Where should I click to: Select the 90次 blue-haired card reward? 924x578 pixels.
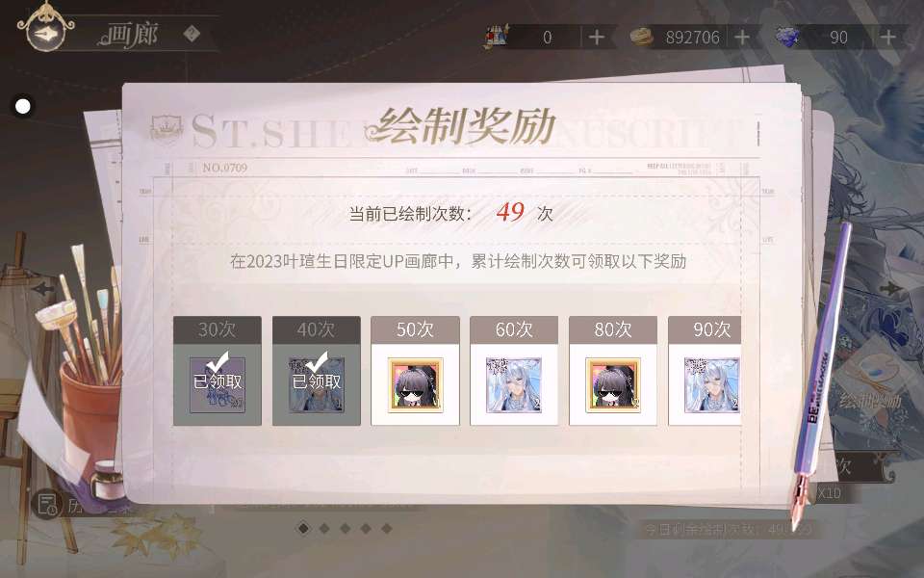click(x=711, y=385)
